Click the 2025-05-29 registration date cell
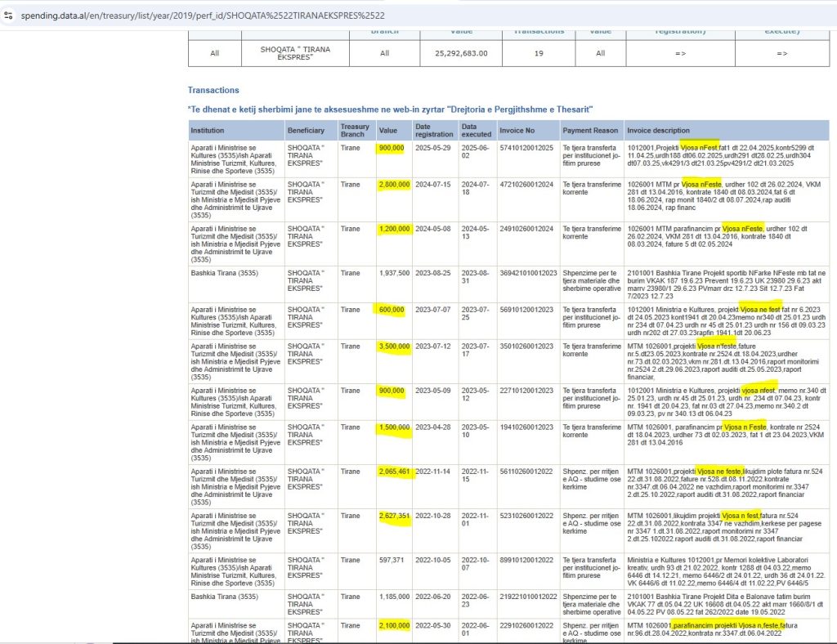 pos(433,147)
